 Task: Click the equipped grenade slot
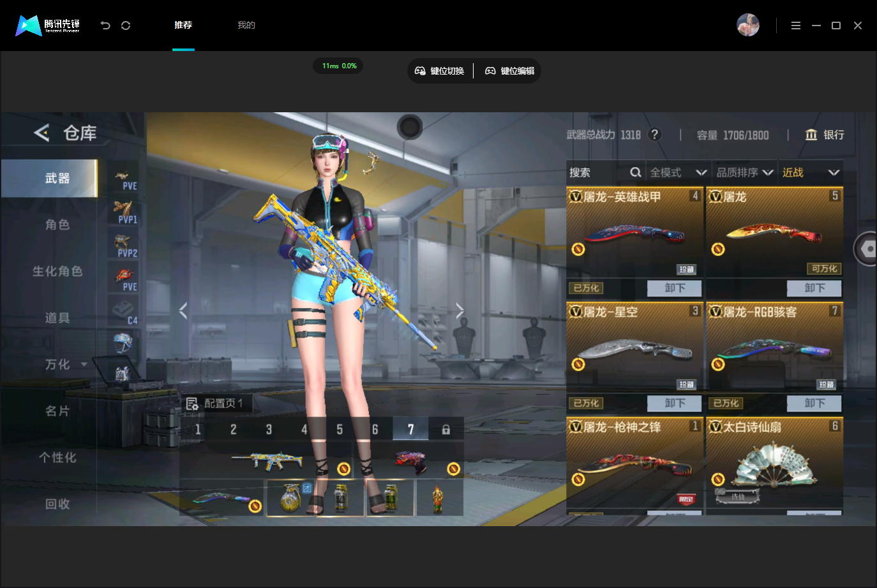(x=291, y=497)
